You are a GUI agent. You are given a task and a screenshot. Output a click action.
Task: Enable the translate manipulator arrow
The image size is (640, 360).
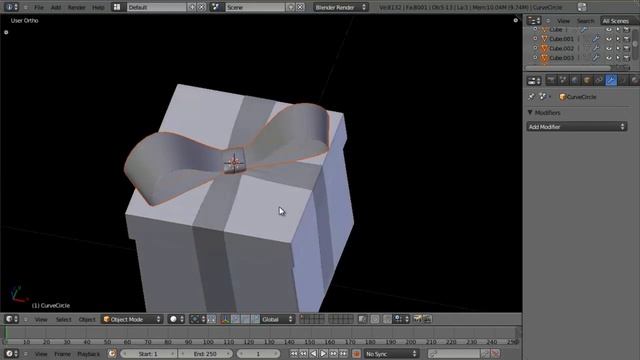(x=236, y=319)
